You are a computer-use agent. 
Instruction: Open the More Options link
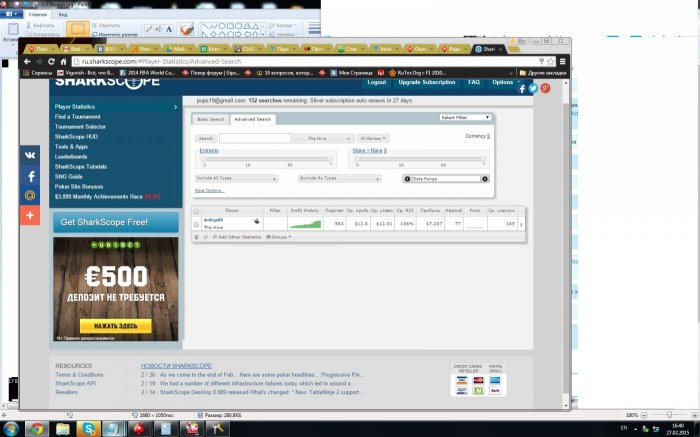click(x=209, y=191)
